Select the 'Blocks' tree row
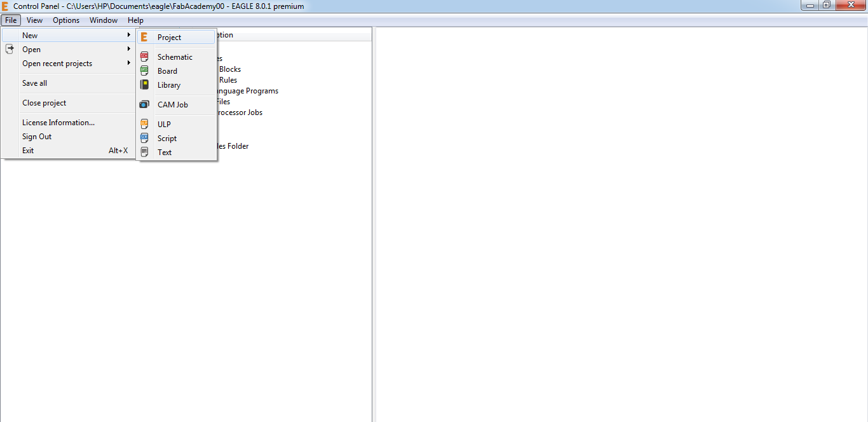This screenshot has height=422, width=868. tap(230, 69)
